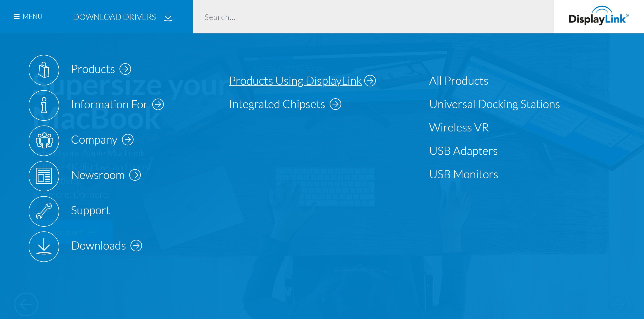Click the Support wrench icon
The height and width of the screenshot is (319, 644).
coord(44,211)
